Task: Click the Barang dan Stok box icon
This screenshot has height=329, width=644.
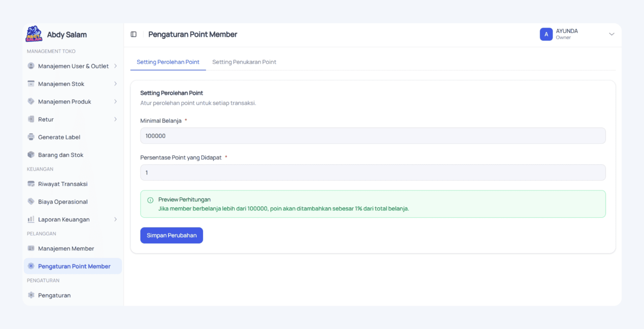Action: [31, 155]
